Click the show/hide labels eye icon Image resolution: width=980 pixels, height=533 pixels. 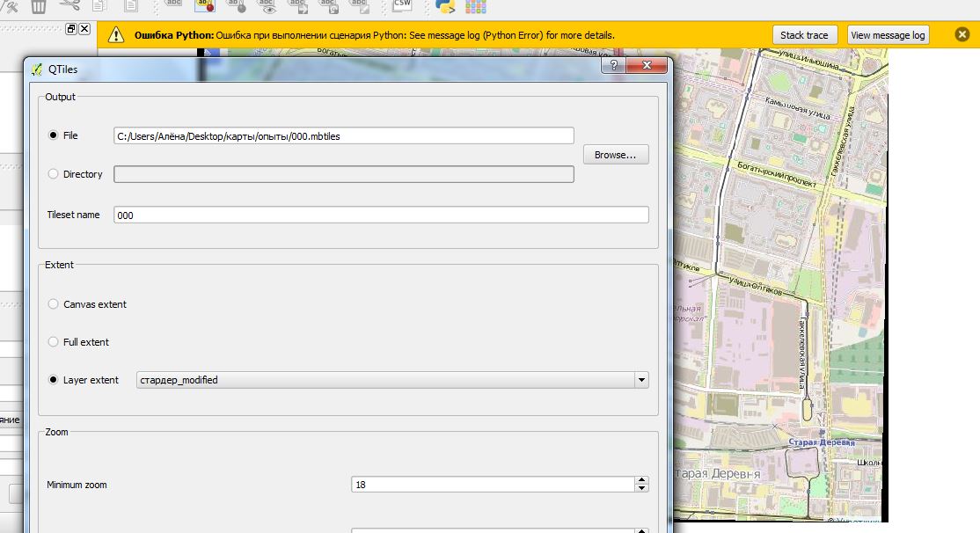point(267,6)
